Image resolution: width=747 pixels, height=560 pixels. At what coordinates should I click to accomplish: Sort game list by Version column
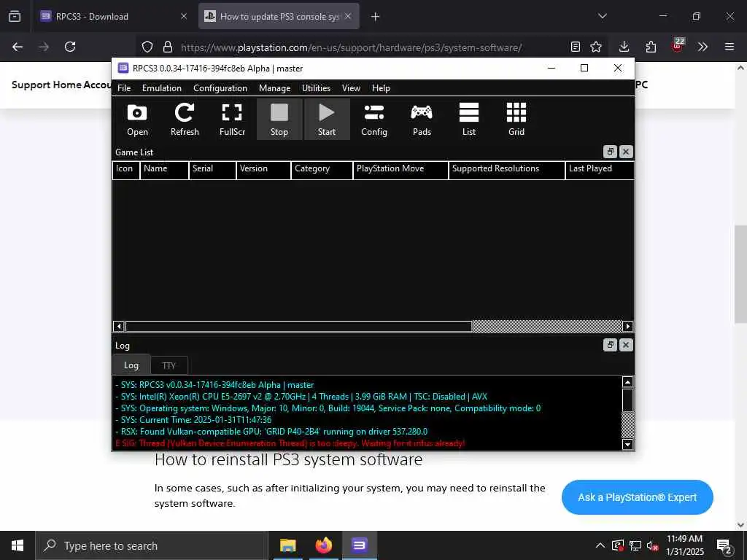click(263, 169)
